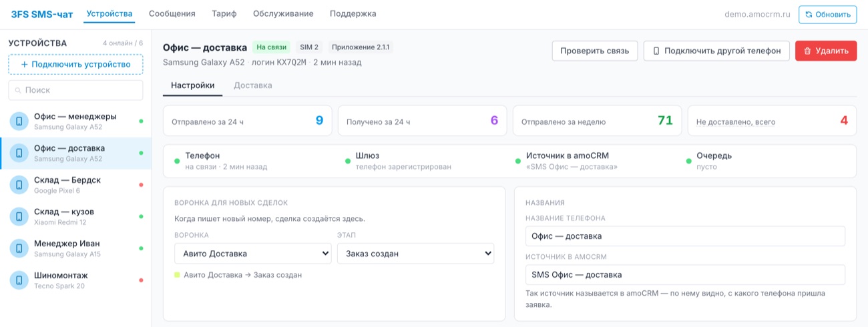Click phone icon of Шиномонтаж
The image size is (868, 327).
pyautogui.click(x=19, y=280)
